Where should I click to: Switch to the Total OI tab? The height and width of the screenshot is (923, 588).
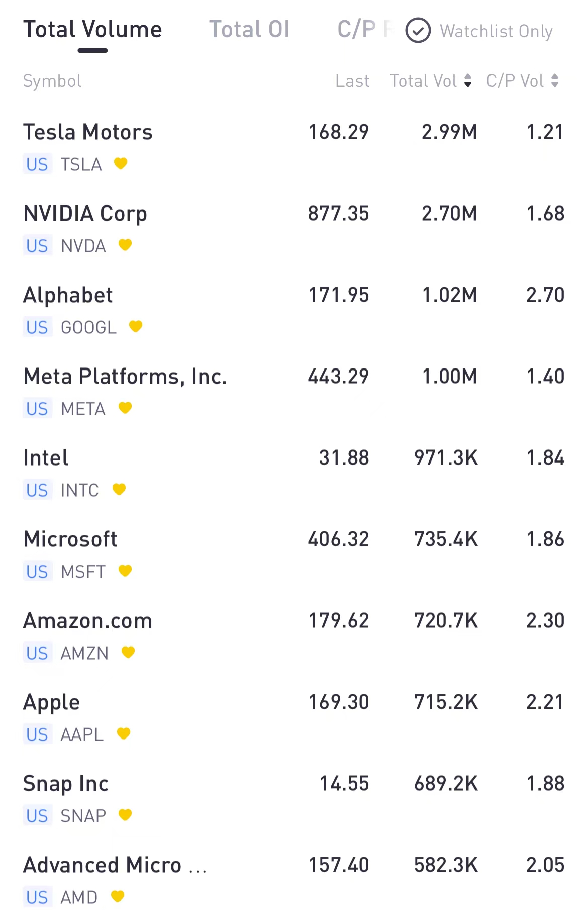click(x=249, y=30)
